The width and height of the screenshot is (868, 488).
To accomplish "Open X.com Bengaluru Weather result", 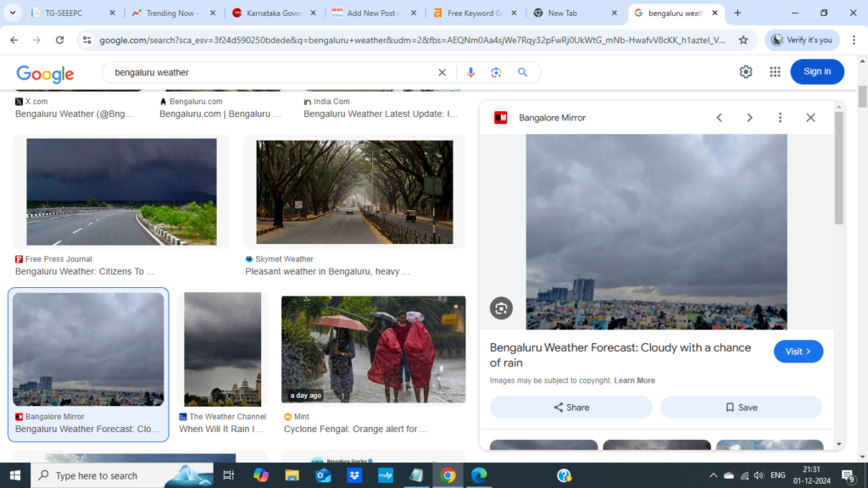I will click(75, 114).
